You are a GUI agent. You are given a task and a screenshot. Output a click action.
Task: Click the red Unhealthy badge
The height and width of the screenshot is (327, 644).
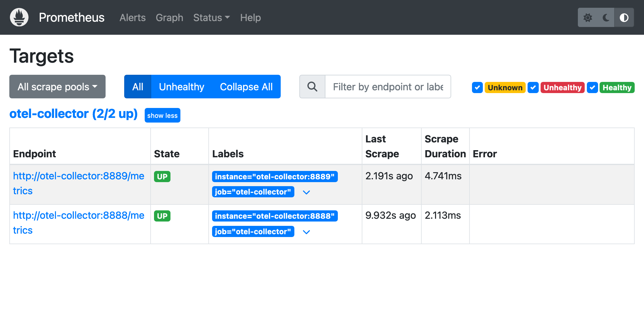point(562,87)
